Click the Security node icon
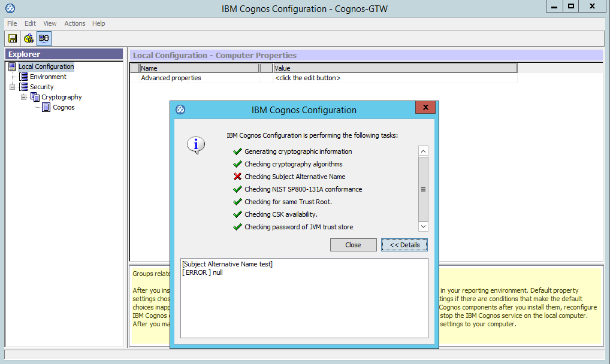610x364 pixels. (x=24, y=87)
